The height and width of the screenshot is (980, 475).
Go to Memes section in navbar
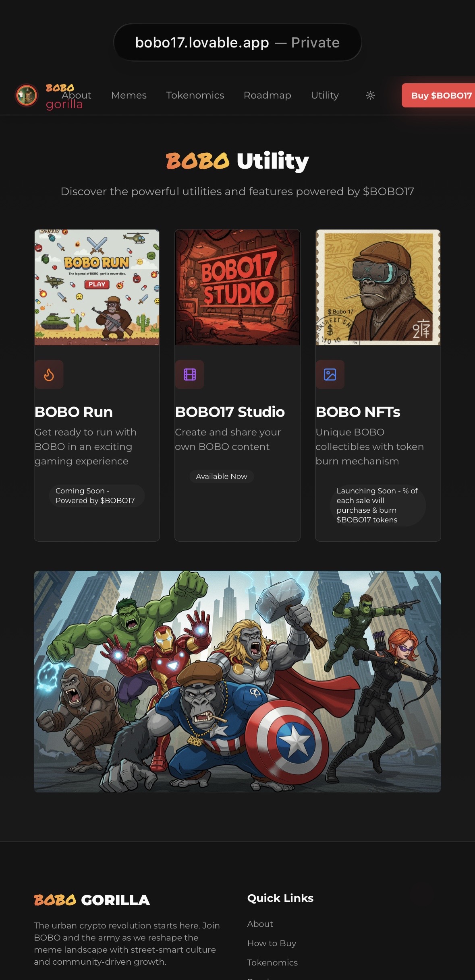[129, 95]
